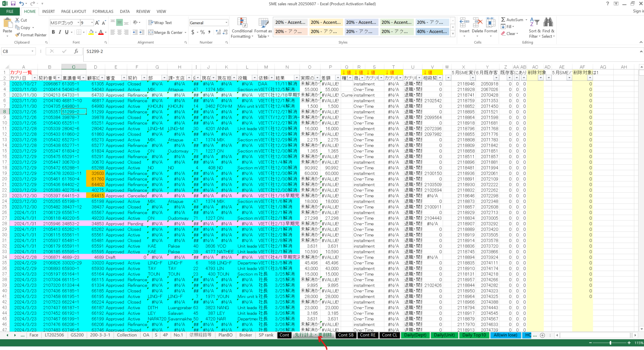Apply the red Font Color A icon
644x350 pixels.
tap(101, 32)
